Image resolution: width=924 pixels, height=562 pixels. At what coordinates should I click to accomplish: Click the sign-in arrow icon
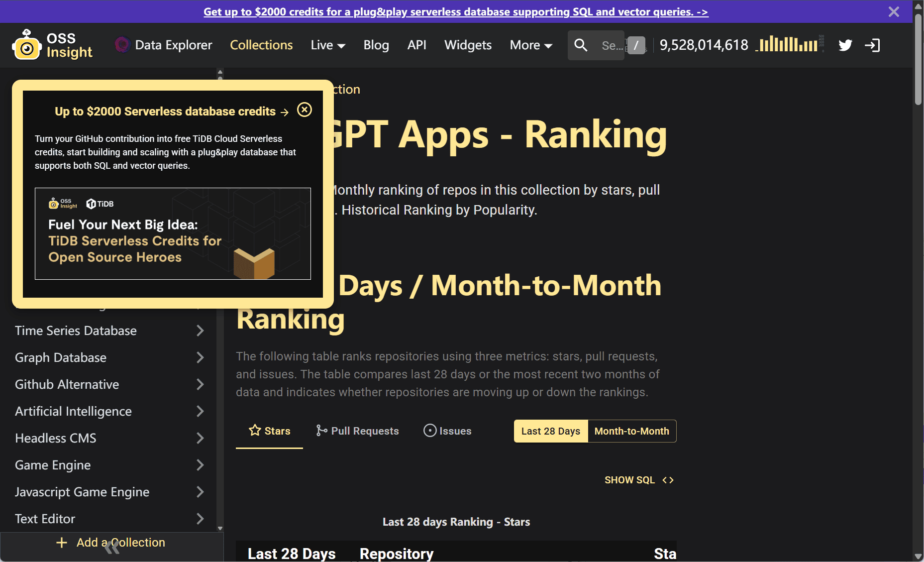(872, 45)
